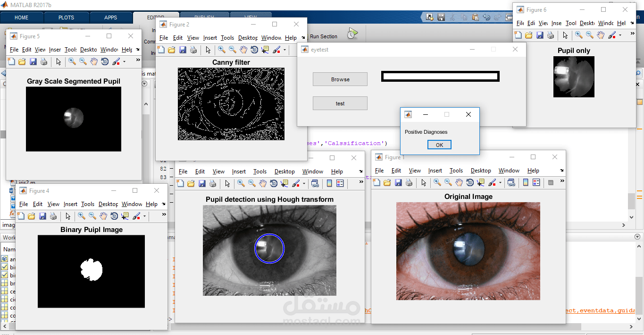Image resolution: width=644 pixels, height=335 pixels.
Task: Click Zoom In in Figure 6 toolbar
Action: tap(579, 35)
